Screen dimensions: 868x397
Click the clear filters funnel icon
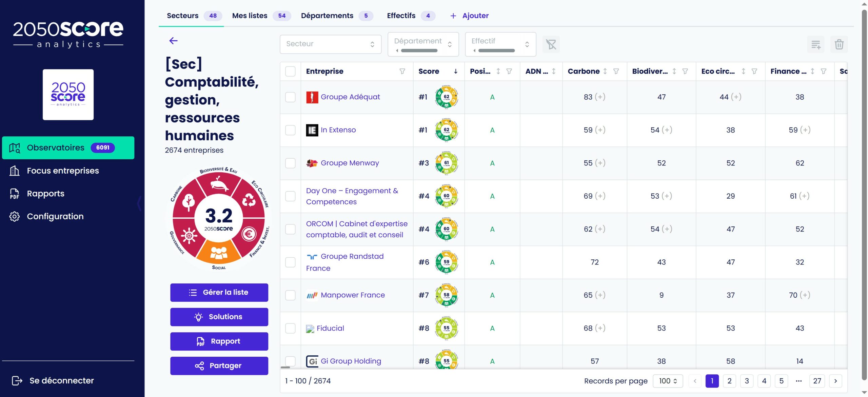(551, 44)
